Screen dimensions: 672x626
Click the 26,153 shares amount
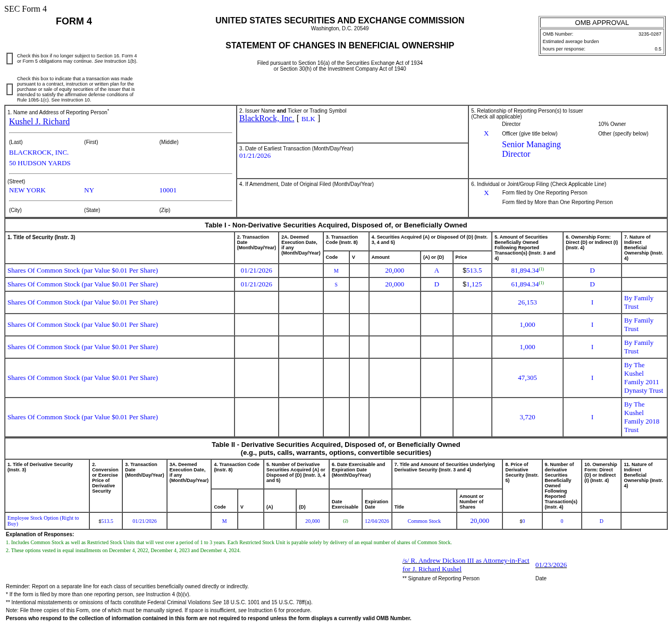(x=527, y=302)
